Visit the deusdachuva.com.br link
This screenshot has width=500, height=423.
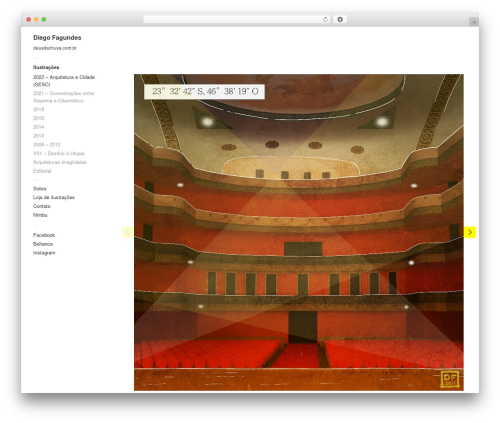click(55, 48)
